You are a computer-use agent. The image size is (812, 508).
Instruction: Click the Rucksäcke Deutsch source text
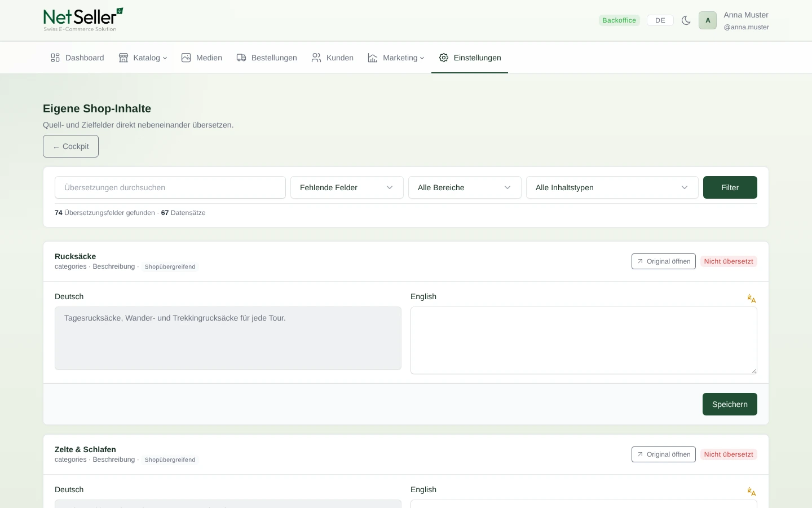[228, 338]
